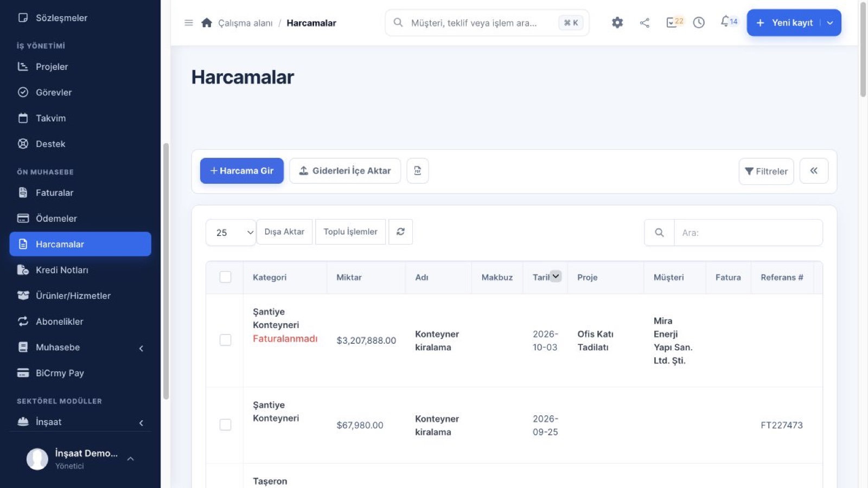Click Giderleri İçe Aktar button
Image resolution: width=868 pixels, height=488 pixels.
point(345,171)
